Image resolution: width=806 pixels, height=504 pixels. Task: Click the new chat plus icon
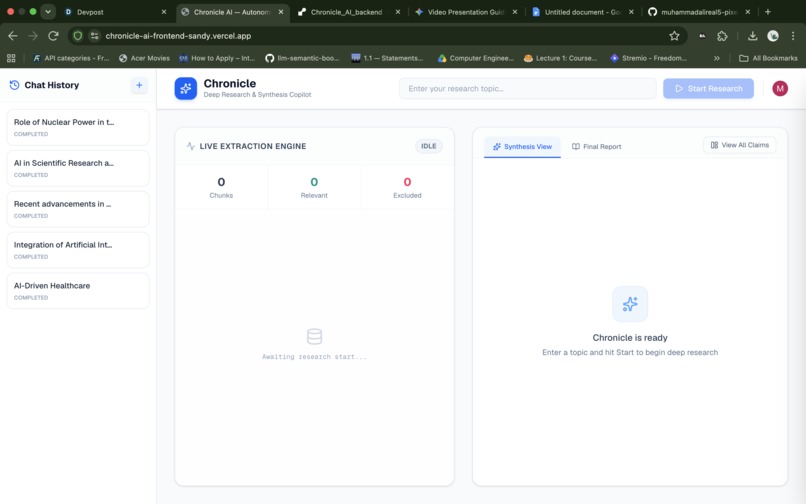pos(139,85)
